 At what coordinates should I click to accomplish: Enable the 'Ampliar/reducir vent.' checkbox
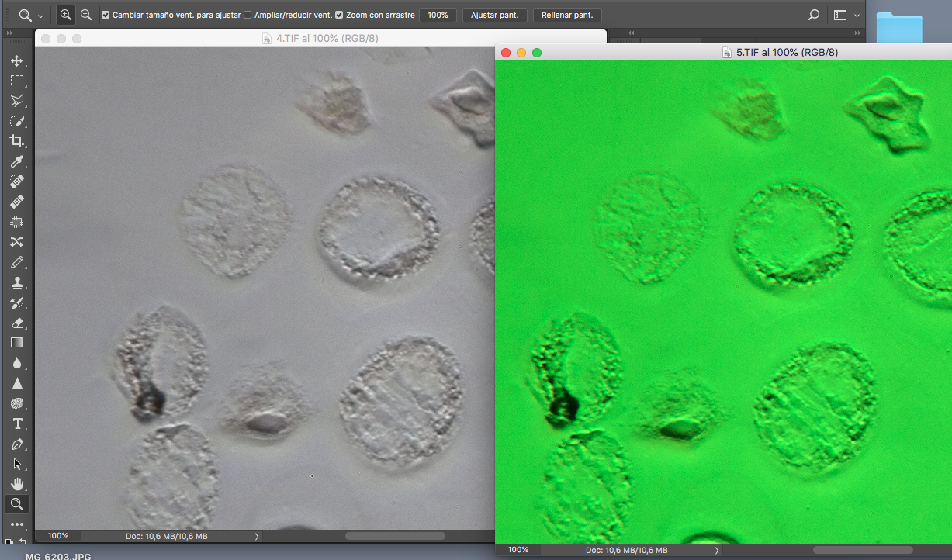pyautogui.click(x=248, y=15)
